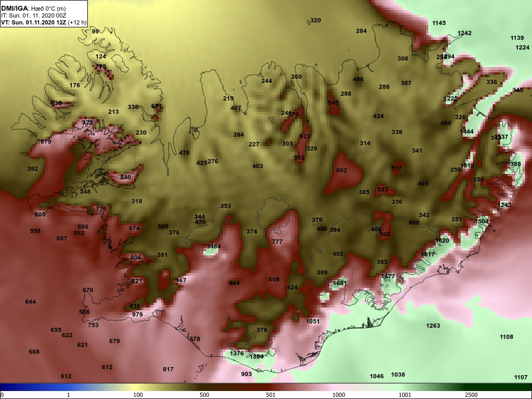Click the map value 1477

point(388,276)
